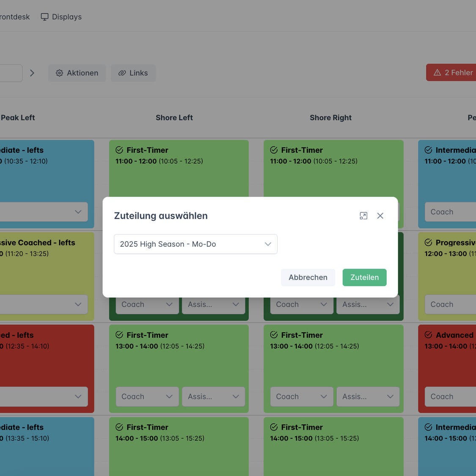476x476 pixels.
Task: Open the Aktionen menu
Action: pos(77,73)
